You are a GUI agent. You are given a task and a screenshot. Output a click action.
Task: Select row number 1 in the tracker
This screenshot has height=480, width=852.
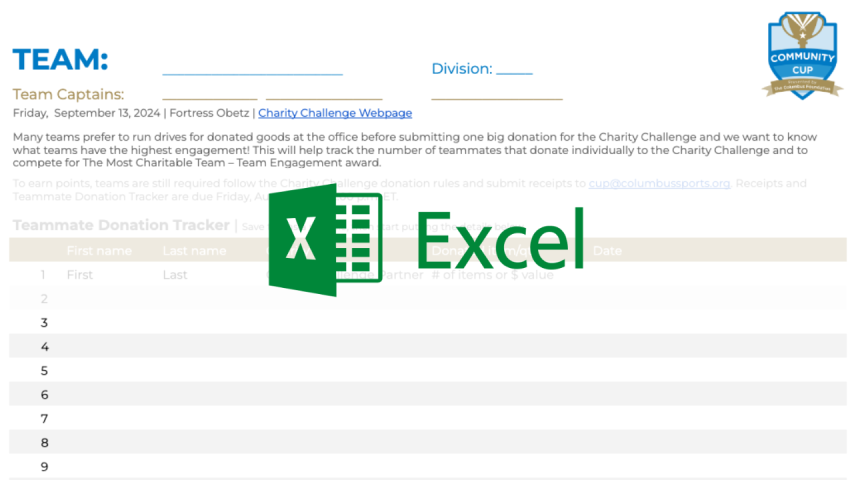43,275
